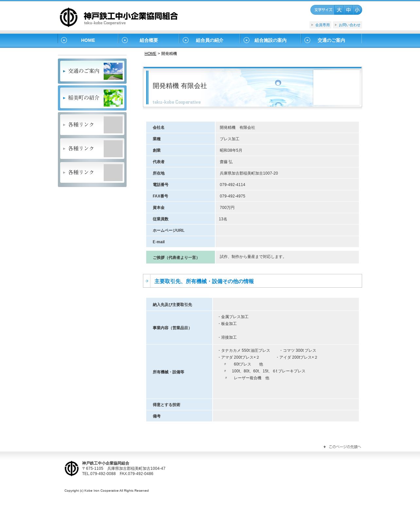Screen dimensions: 420x510
Task: Click the up arrow icon beside このページの先頭へ
Action: [324, 447]
